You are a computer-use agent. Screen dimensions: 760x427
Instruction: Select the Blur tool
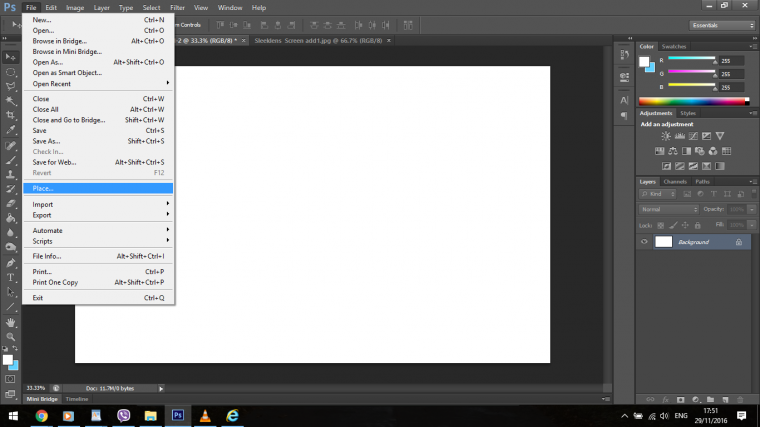[x=11, y=233]
